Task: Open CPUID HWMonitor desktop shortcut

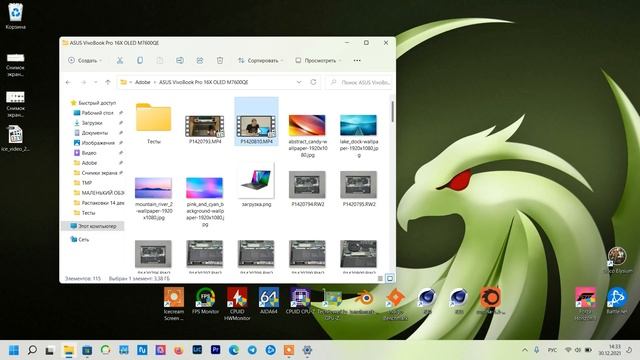Action: [x=237, y=303]
